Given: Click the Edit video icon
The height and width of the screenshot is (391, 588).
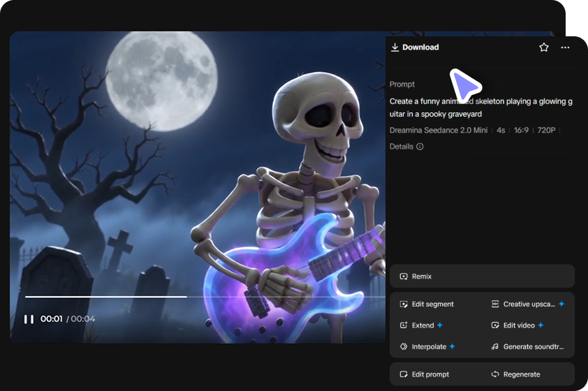Looking at the screenshot, I should pyautogui.click(x=495, y=325).
